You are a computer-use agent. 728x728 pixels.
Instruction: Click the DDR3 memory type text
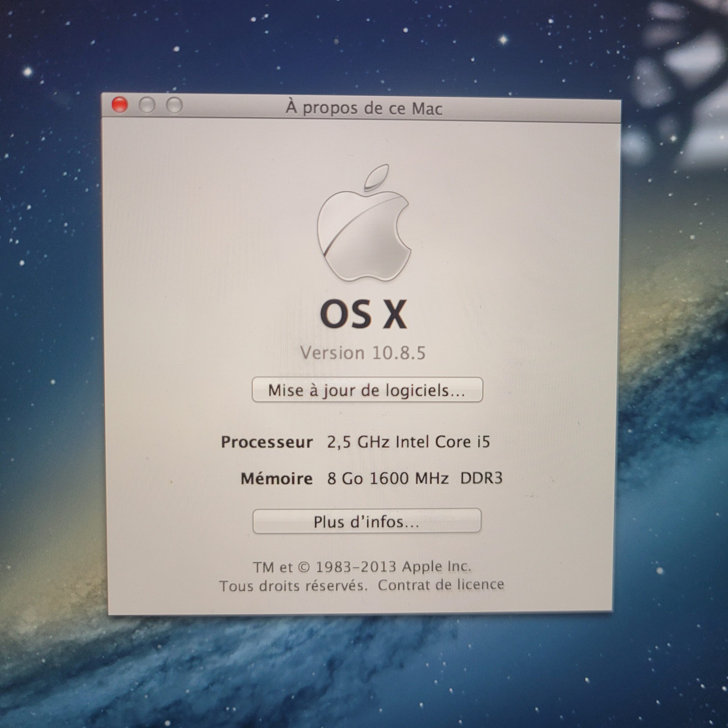481,478
